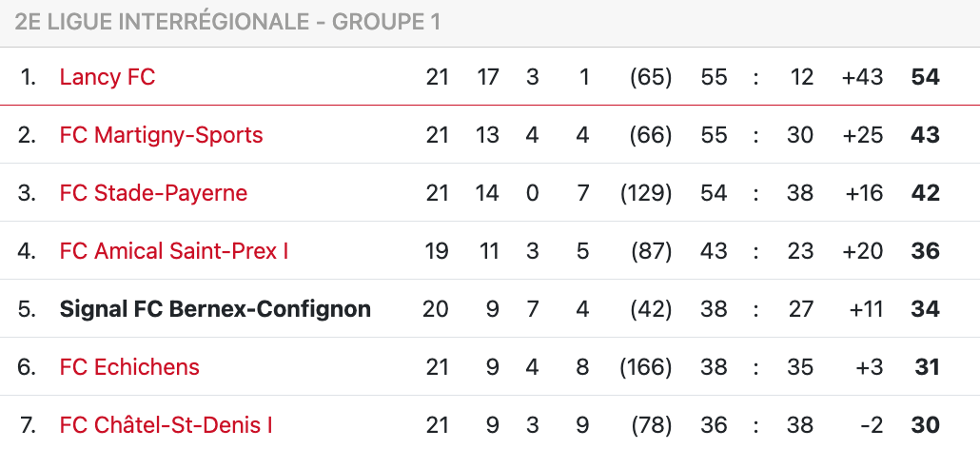Screen dimensions: 980x449
Task: Click FC Martigny-Sports' 43 points total
Action: 925,135
